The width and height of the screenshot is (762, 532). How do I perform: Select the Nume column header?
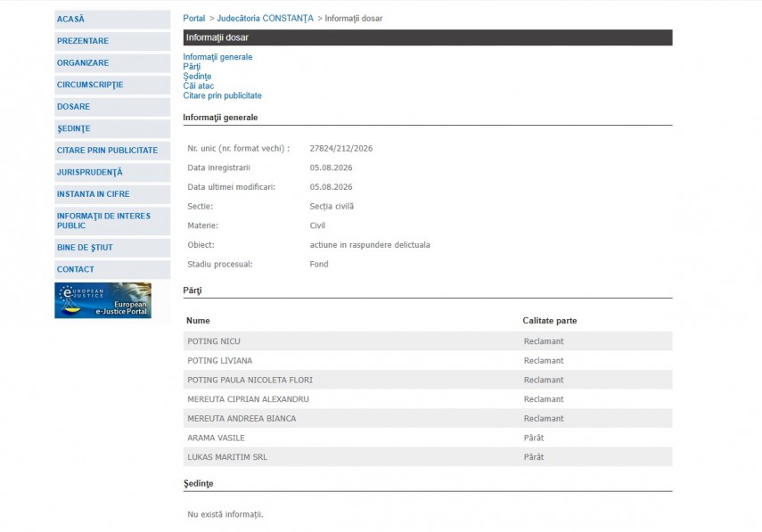click(x=198, y=321)
